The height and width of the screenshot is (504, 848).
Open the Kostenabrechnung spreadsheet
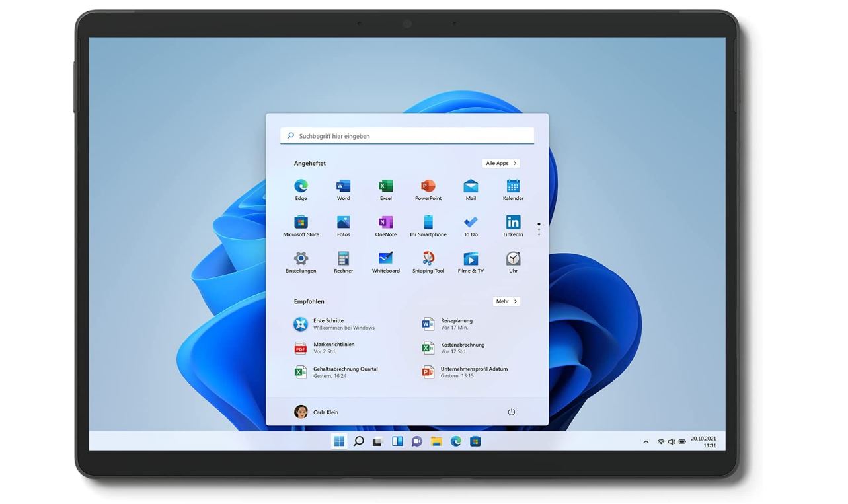point(453,348)
